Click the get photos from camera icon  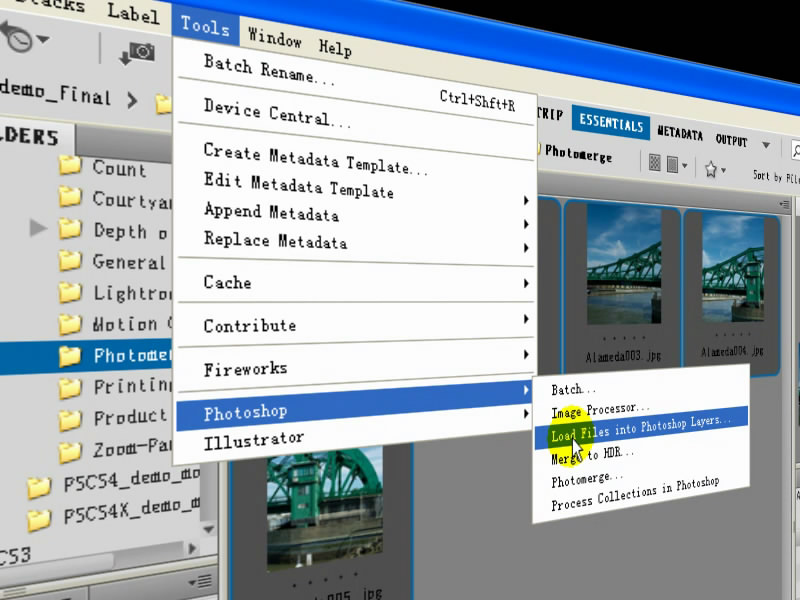(137, 54)
